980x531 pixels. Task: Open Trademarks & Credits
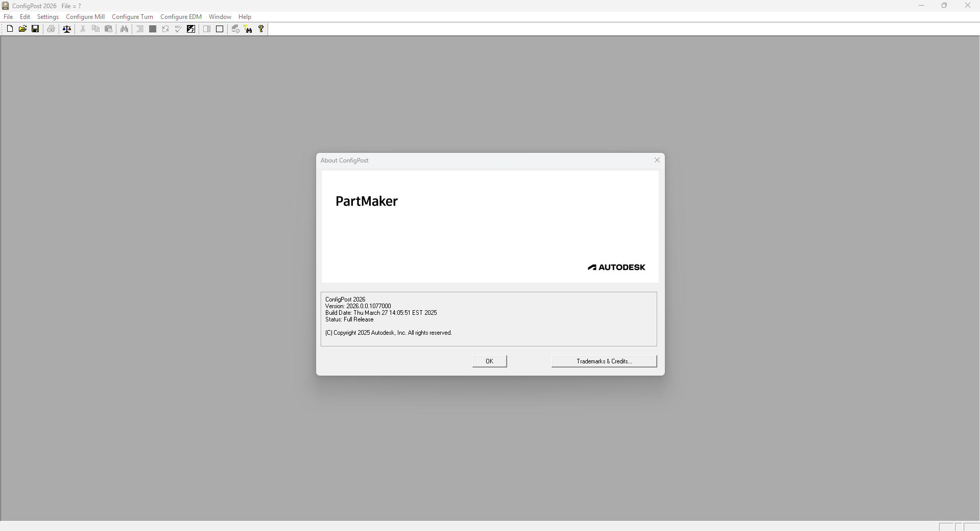604,361
